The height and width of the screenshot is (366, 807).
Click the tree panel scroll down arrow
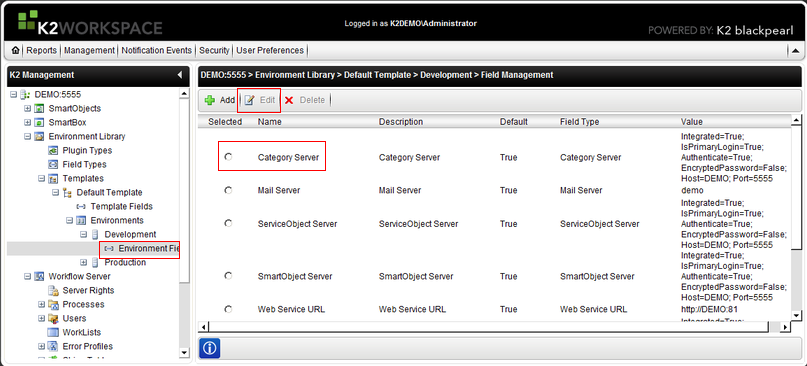(184, 353)
